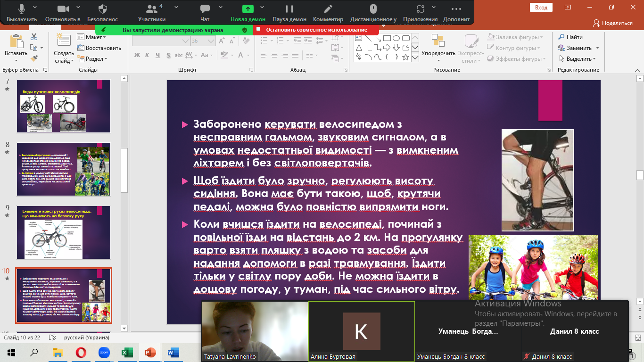Viewport: 644px width, 362px height.
Task: Click Остановить совместное использование
Action: [x=316, y=30]
